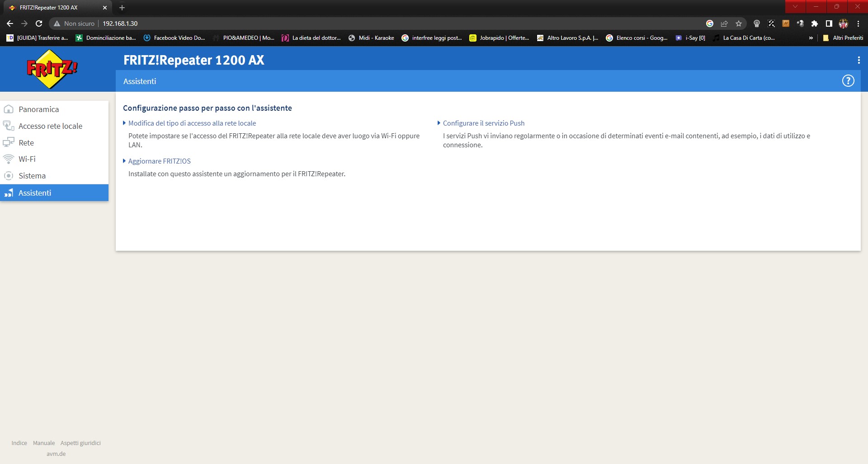Click the FRITZ!Repeater 1200 AX header title
Viewport: 868px width, 464px height.
click(x=194, y=60)
